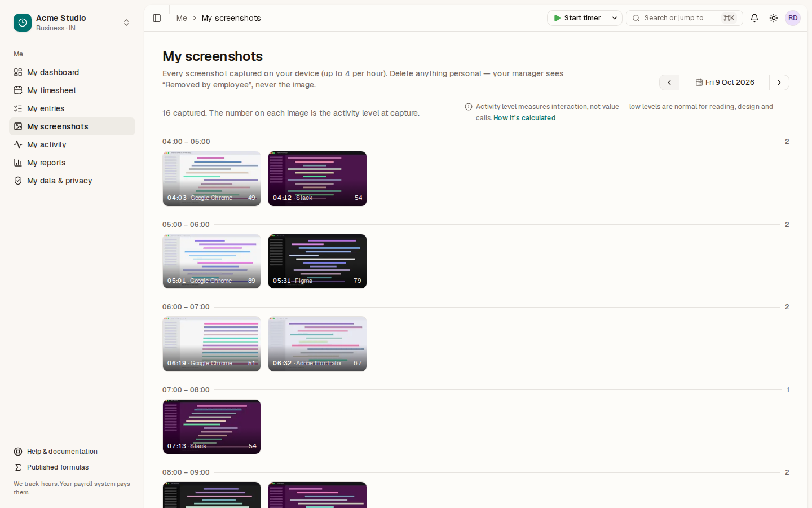Image resolution: width=812 pixels, height=508 pixels.
Task: Go to the previous day
Action: pyautogui.click(x=669, y=82)
